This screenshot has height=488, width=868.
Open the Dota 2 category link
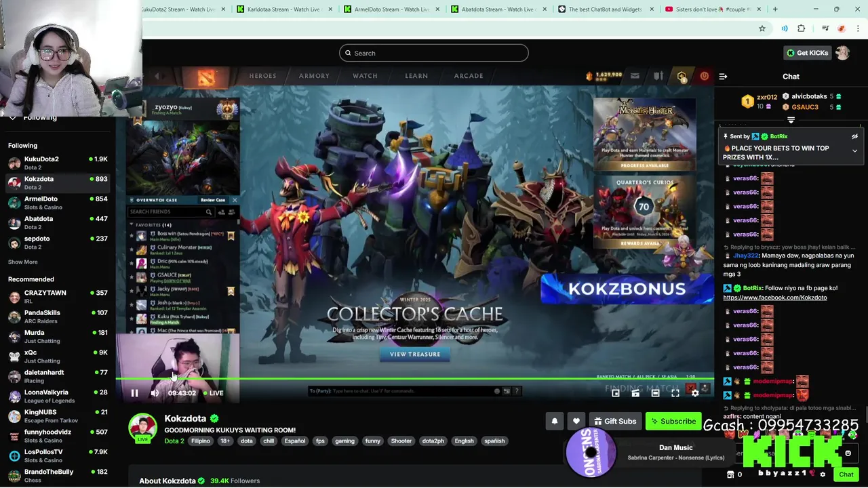click(174, 441)
